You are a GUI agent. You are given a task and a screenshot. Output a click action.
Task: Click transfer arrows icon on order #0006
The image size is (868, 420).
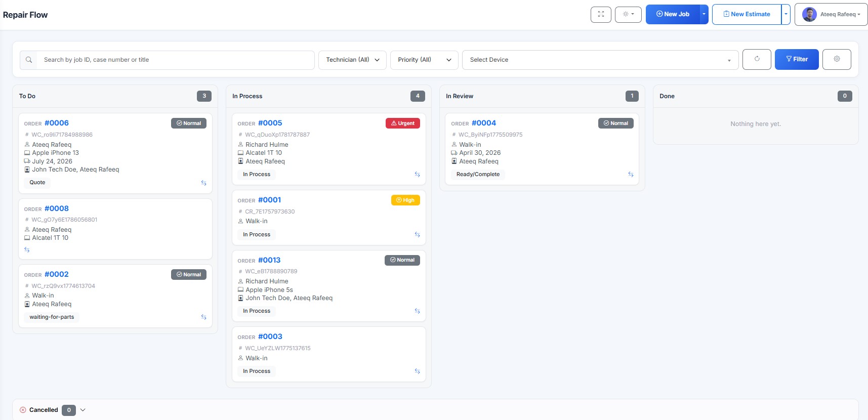click(203, 183)
